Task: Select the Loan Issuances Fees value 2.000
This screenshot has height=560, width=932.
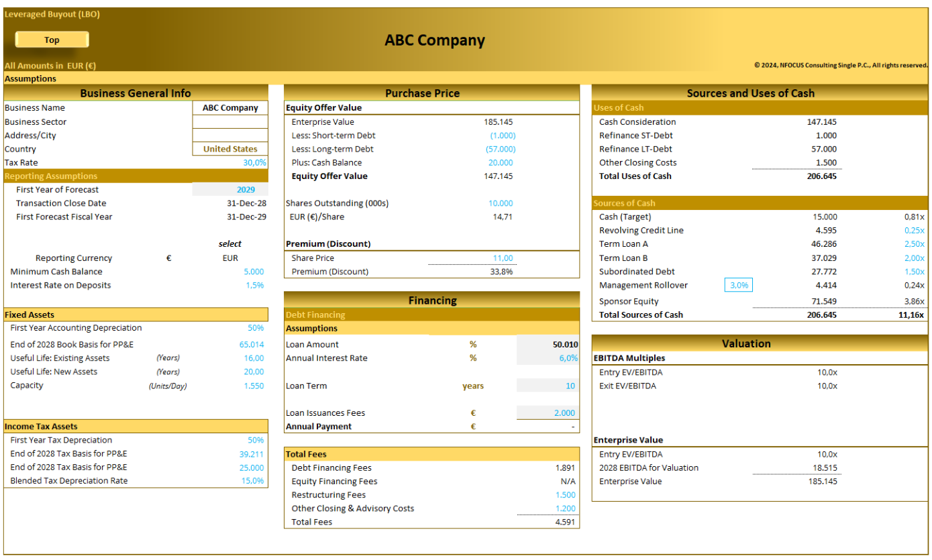Action: [x=548, y=413]
